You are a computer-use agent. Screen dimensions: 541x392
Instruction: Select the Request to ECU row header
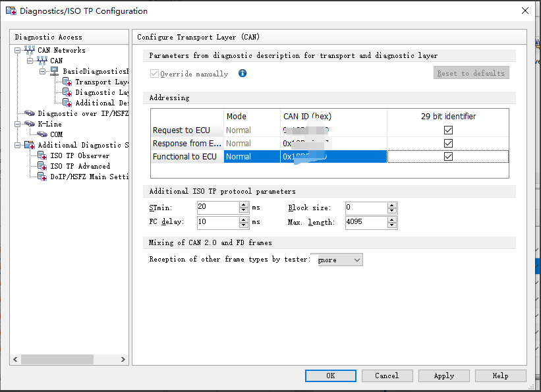pos(187,130)
